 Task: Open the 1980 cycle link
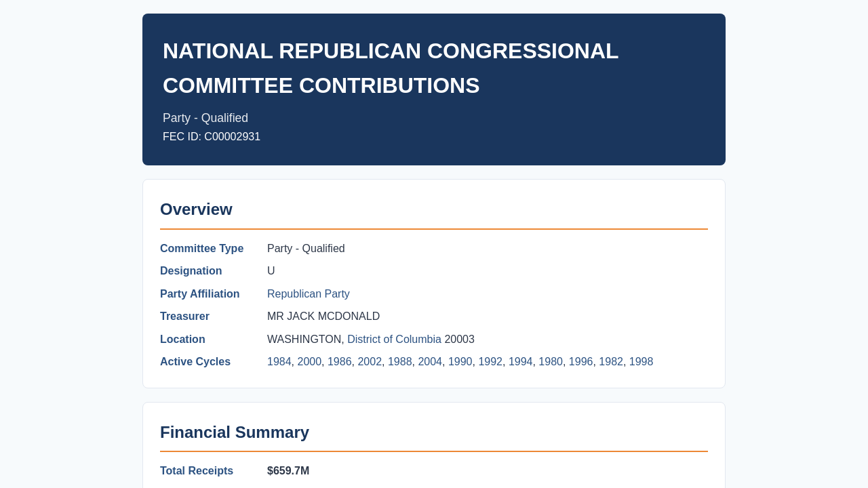[x=551, y=362]
